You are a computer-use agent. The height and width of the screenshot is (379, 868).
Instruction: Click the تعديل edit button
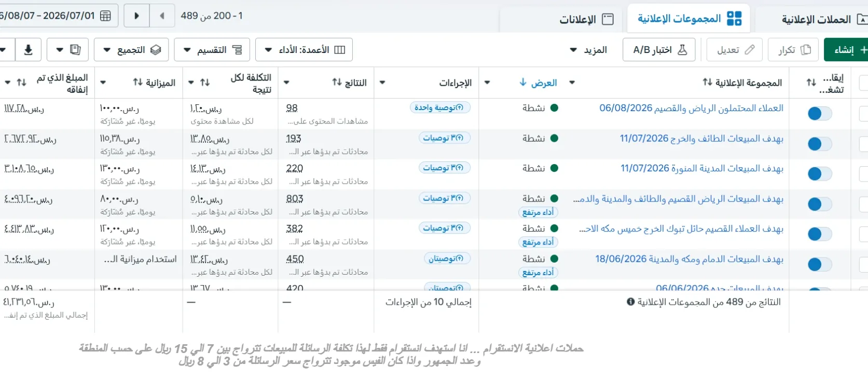coord(735,50)
